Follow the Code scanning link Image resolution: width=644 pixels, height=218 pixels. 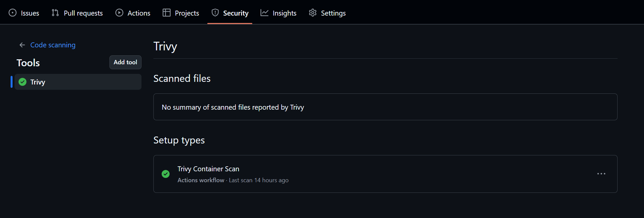(x=53, y=45)
